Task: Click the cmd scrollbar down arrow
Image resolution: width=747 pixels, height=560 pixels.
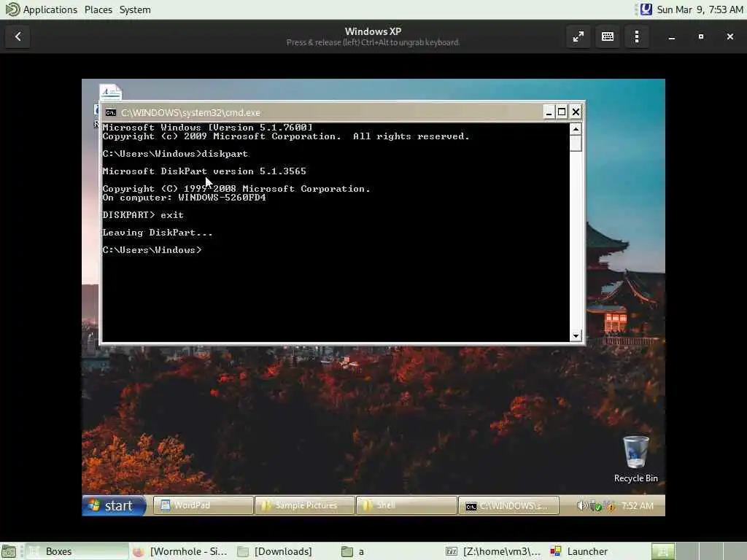Action: click(576, 335)
